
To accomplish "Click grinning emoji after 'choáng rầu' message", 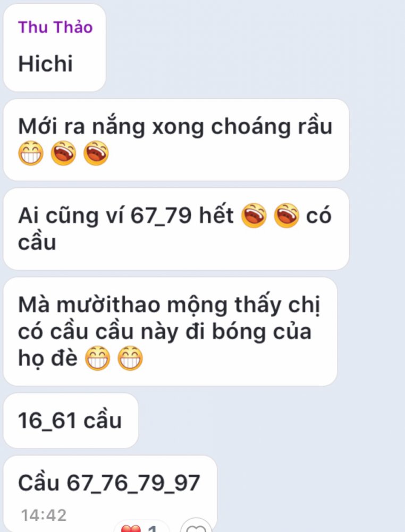I will [31, 153].
